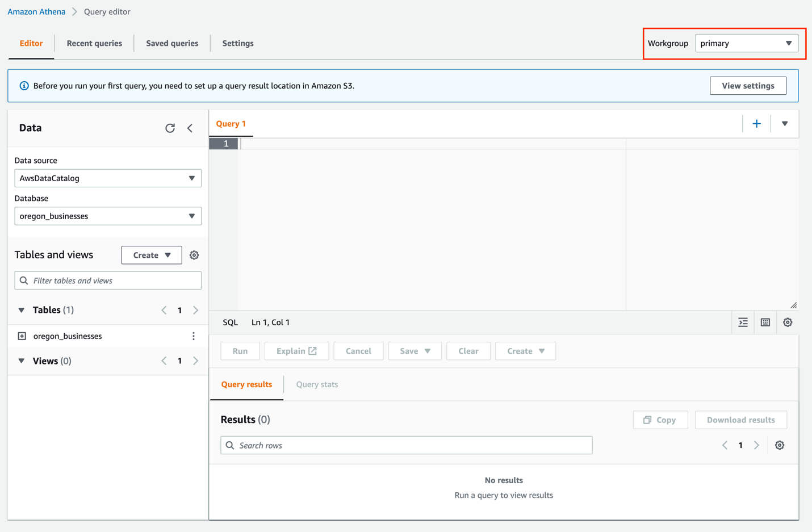Follow the Amazon Athena breadcrumb link

pos(36,11)
